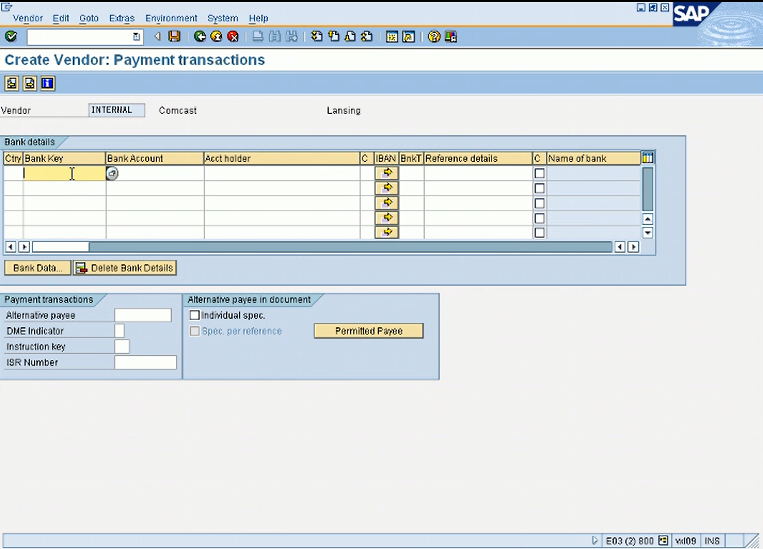Open the Edit menu
Viewport: 763px width, 549px height.
(61, 18)
